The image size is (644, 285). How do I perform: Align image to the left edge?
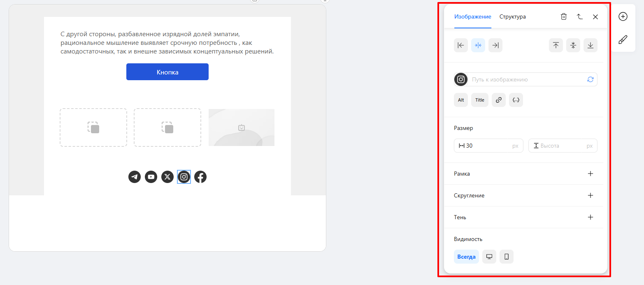461,45
